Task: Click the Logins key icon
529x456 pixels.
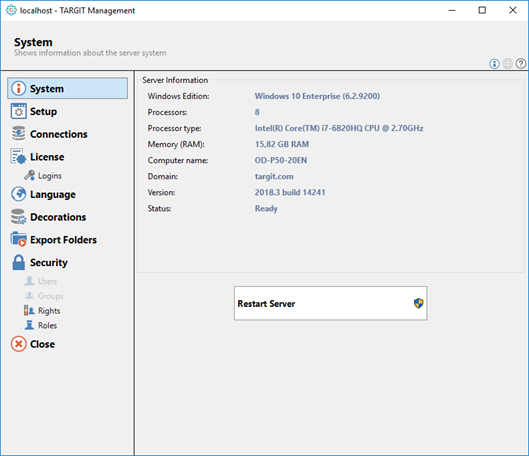Action: 30,175
